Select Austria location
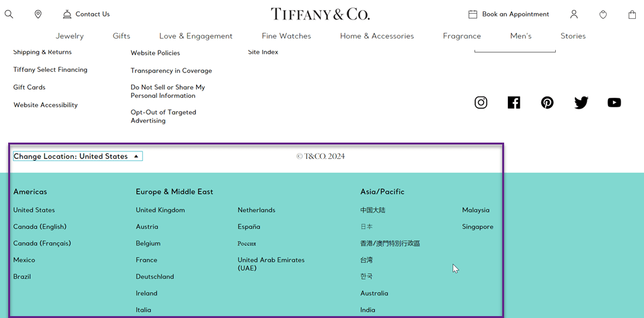644x318 pixels. pyautogui.click(x=147, y=227)
